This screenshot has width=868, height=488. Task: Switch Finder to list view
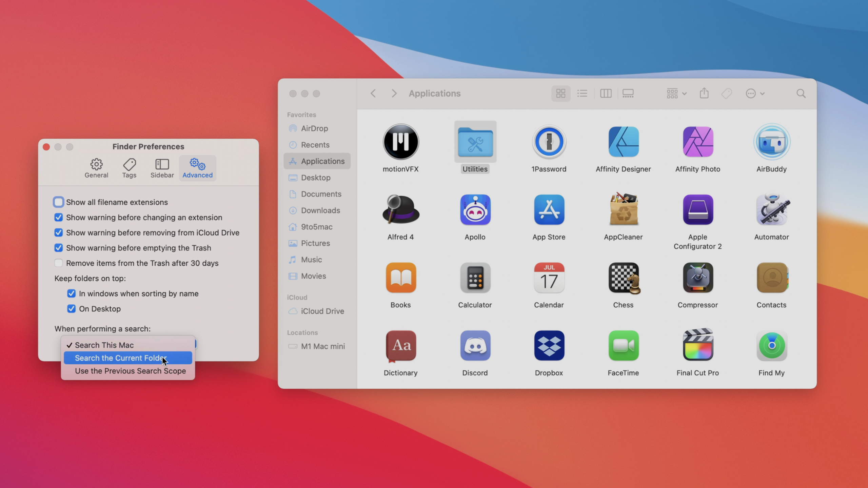click(583, 94)
